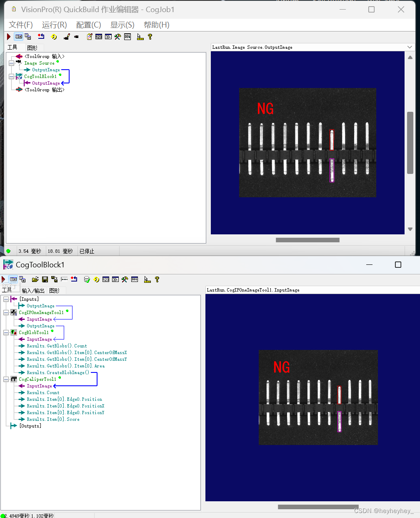The image size is (420, 518).
Task: Open the 运行(R) menu
Action: [54, 25]
